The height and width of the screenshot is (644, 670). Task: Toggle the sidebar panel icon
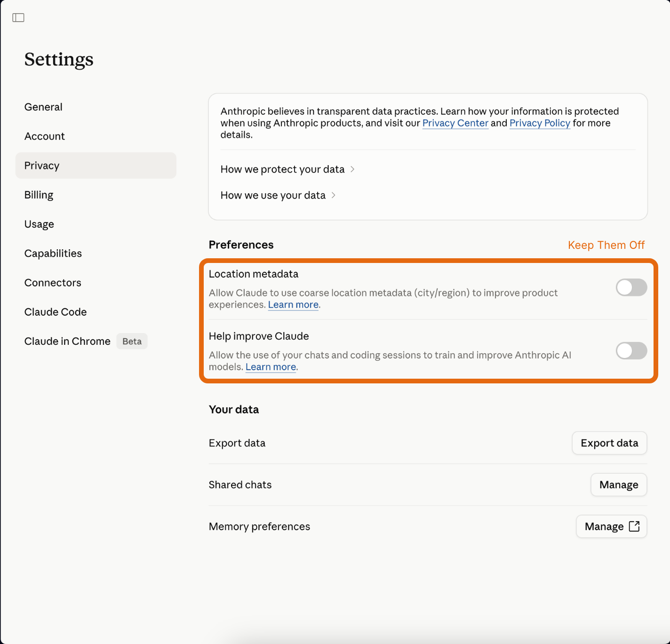coord(19,17)
